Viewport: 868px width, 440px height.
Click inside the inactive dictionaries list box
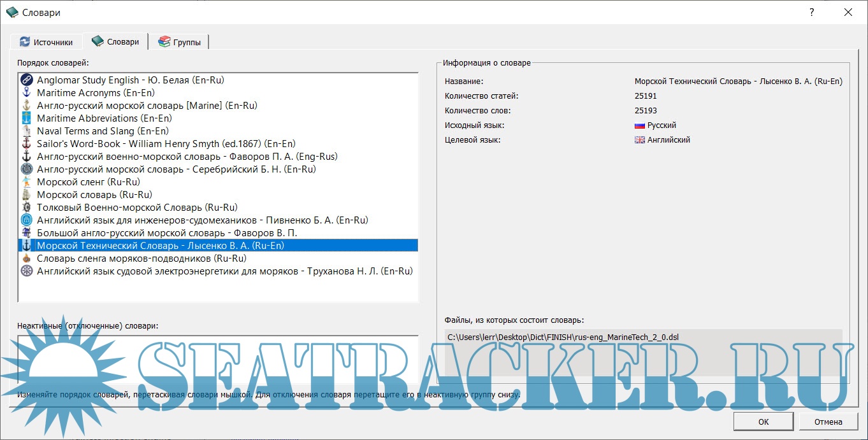217,357
